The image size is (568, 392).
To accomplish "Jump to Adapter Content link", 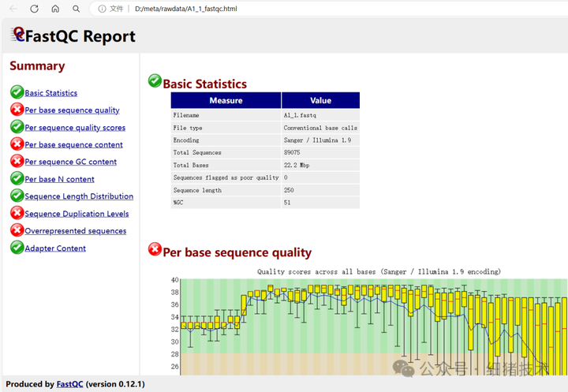I will coord(55,248).
